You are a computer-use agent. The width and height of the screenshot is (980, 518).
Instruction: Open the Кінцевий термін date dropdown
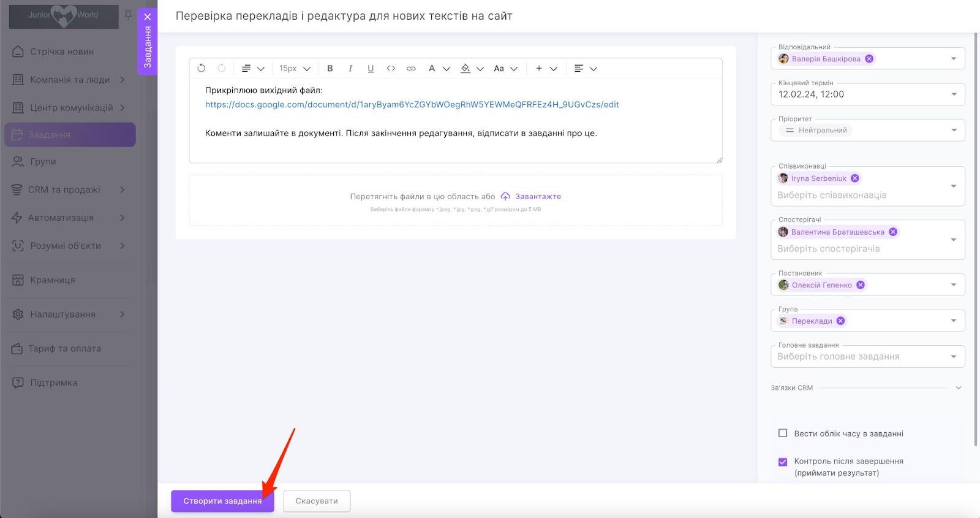tap(954, 94)
